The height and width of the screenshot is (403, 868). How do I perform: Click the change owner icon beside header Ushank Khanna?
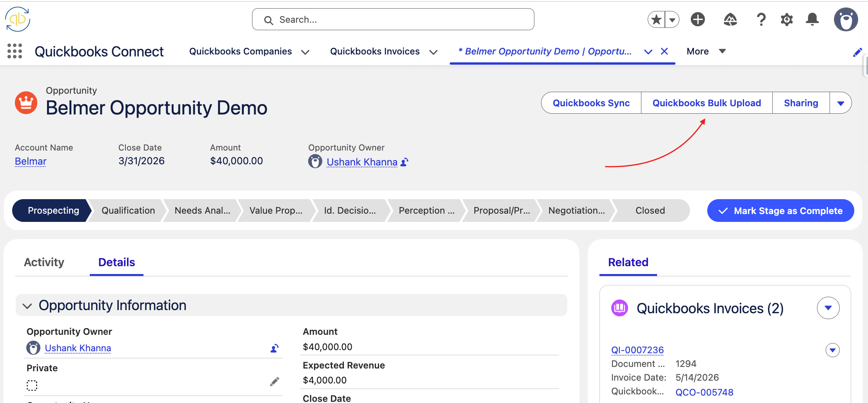[405, 162]
